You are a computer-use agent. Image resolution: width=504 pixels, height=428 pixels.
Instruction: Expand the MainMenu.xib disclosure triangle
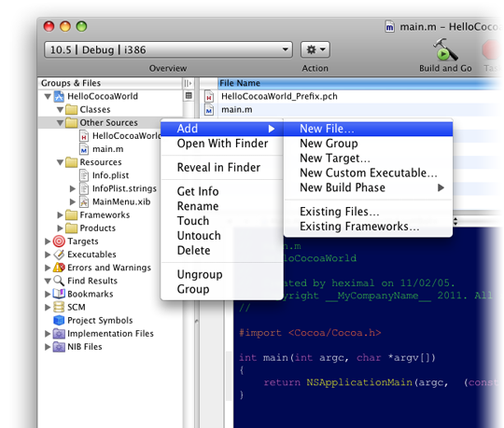click(73, 201)
